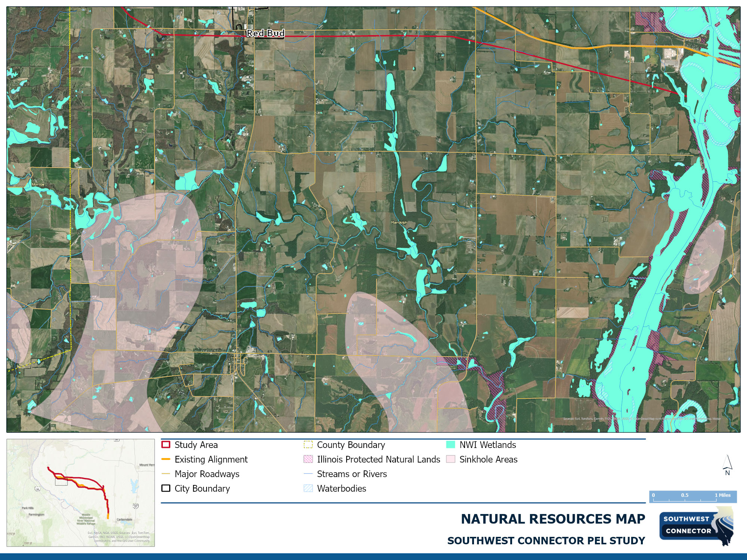
Task: Click the County Boundary dashed square symbol
Action: point(308,445)
